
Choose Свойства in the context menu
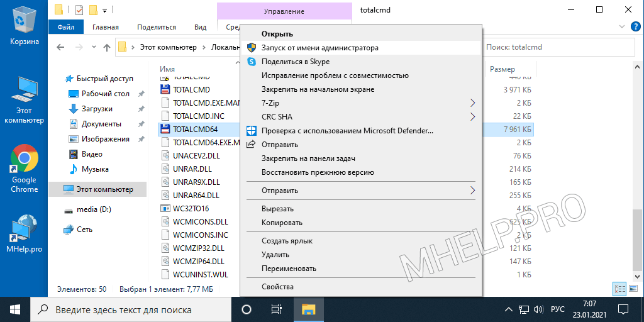[x=360, y=287]
